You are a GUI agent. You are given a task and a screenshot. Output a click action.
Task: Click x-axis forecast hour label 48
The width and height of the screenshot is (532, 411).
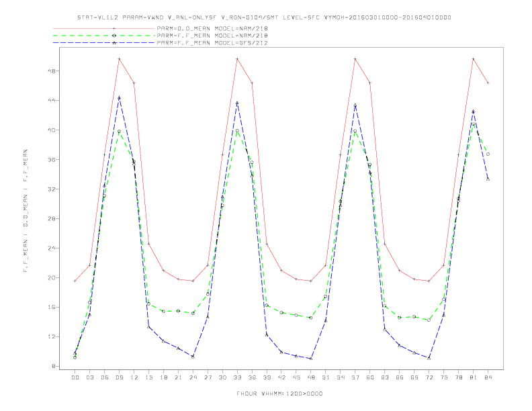coord(311,377)
